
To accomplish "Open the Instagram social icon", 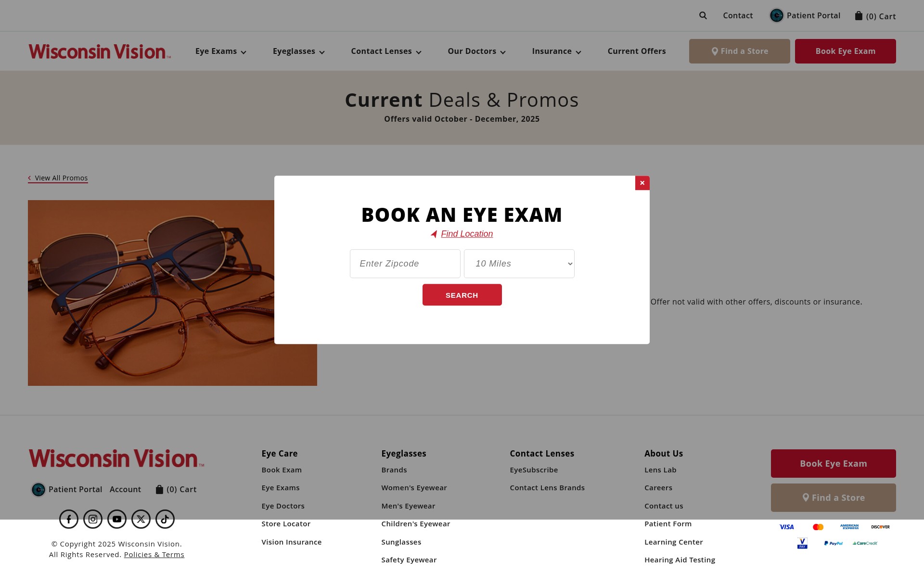I will [93, 519].
